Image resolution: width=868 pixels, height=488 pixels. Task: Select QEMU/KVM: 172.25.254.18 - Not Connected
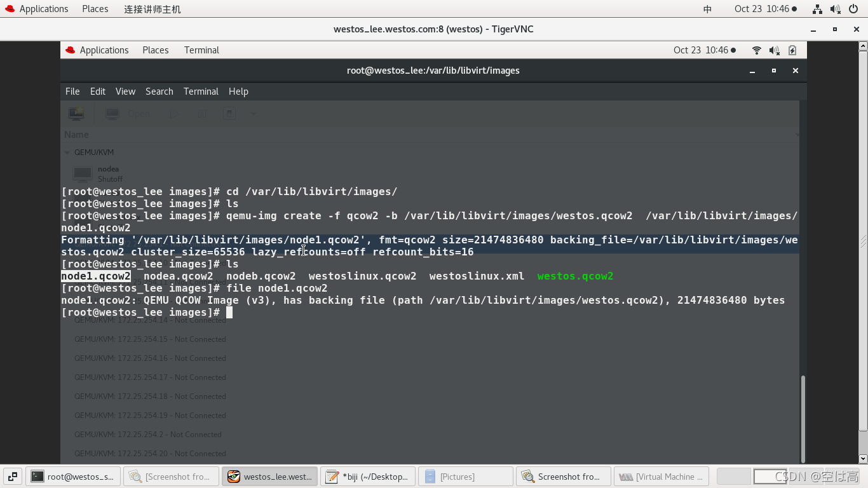[x=150, y=396]
